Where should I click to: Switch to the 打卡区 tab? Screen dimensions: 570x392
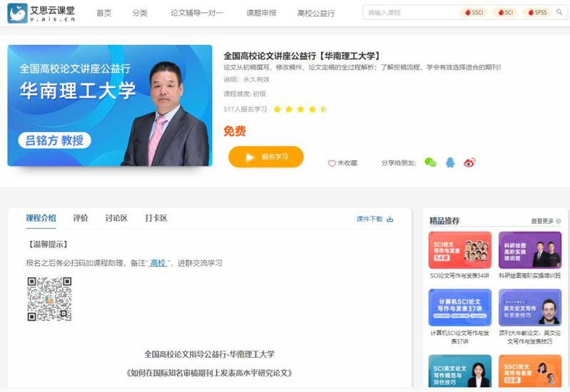point(156,218)
